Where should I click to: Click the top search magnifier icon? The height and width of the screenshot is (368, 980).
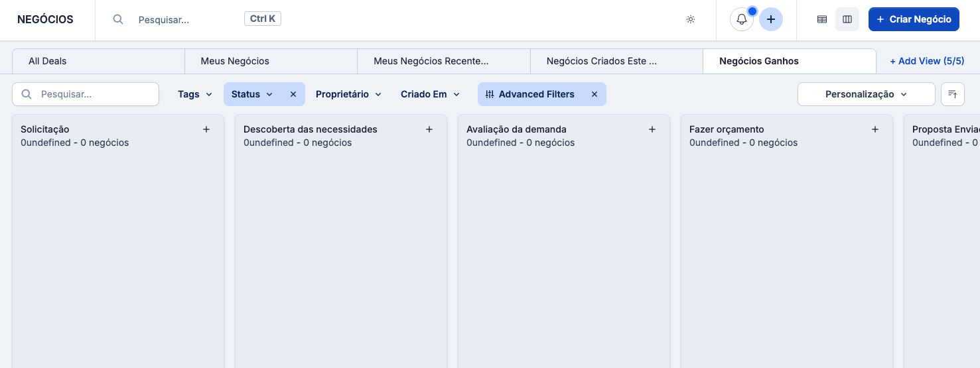118,19
